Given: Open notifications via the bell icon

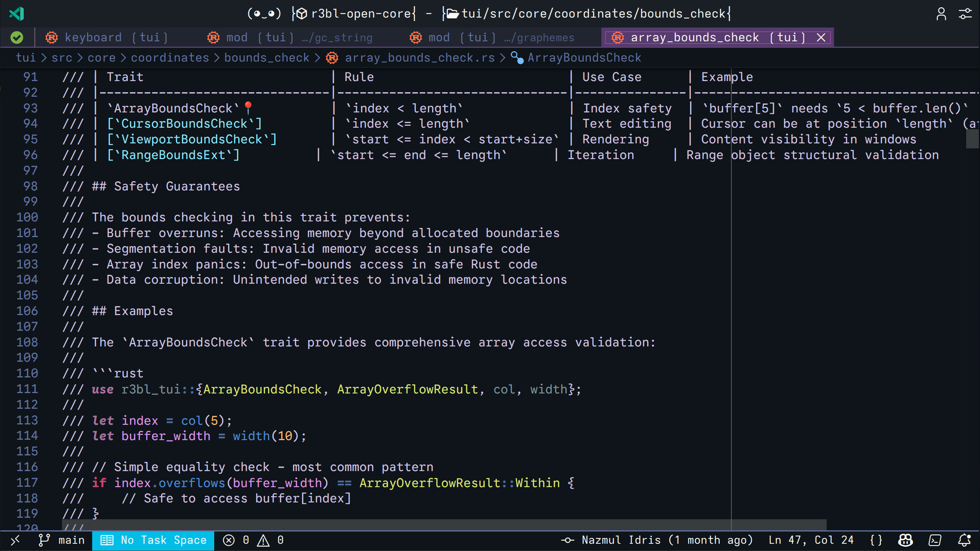Looking at the screenshot, I should 965,540.
